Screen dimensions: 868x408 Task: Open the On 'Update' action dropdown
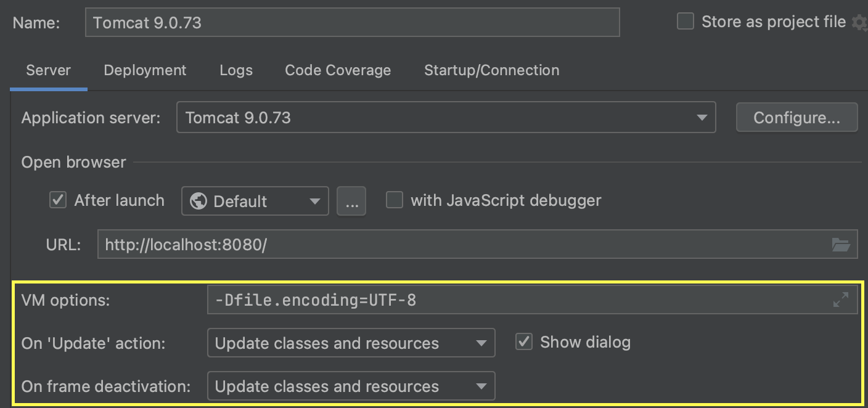[x=351, y=343]
